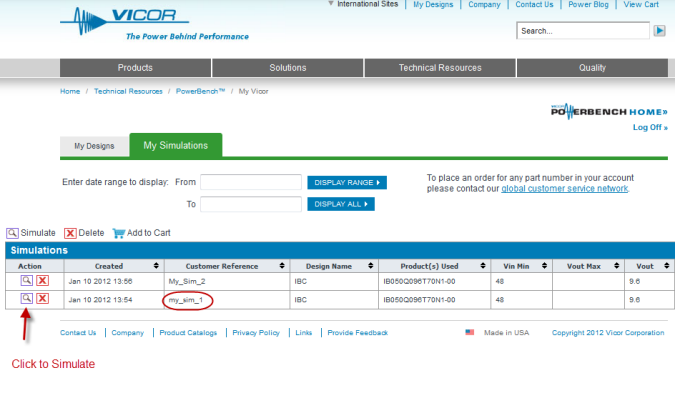Sort by Vout column arrows
The height and width of the screenshot is (418, 675).
tap(659, 266)
